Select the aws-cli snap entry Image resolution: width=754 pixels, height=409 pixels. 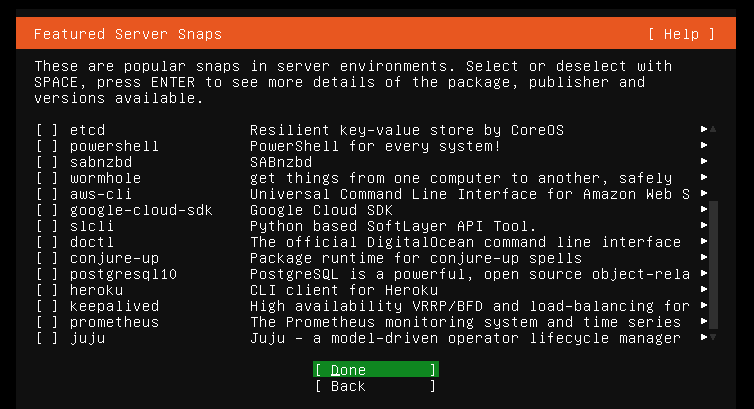pos(101,194)
